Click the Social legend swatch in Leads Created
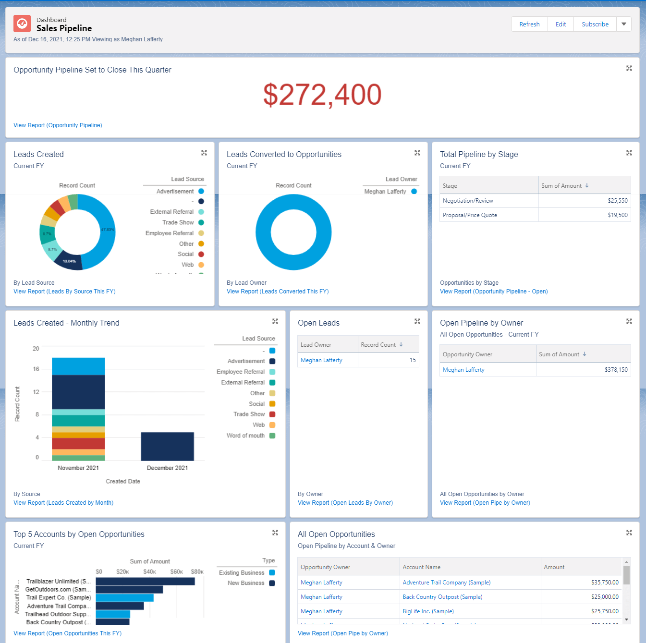Viewport: 646px width, 644px height. point(201,254)
